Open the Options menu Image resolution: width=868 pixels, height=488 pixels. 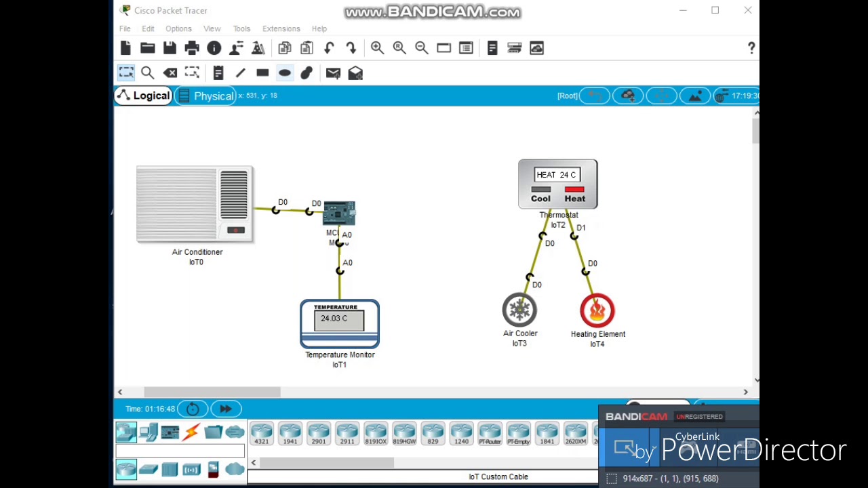tap(178, 28)
